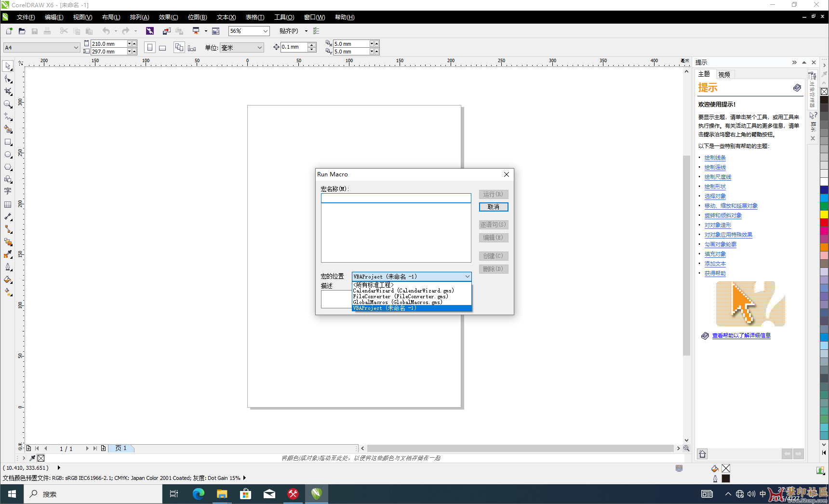This screenshot has width=829, height=504.
Task: Click the 取消 button in Run Macro
Action: pos(494,207)
